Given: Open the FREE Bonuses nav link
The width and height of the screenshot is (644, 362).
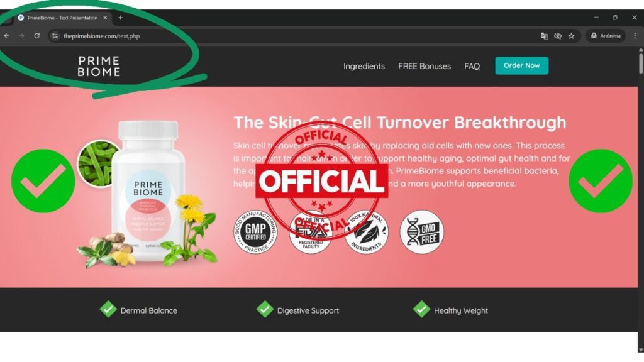Looking at the screenshot, I should pos(425,66).
